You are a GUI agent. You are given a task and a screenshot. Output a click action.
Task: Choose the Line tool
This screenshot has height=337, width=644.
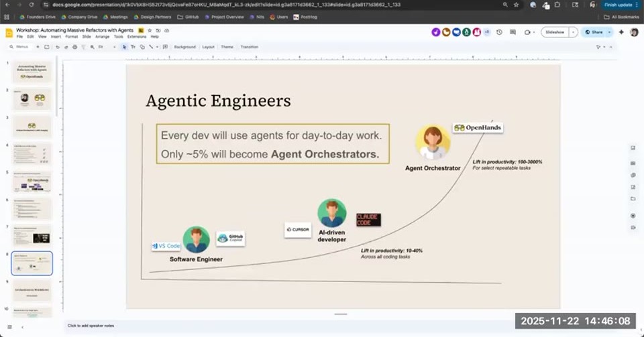(151, 47)
